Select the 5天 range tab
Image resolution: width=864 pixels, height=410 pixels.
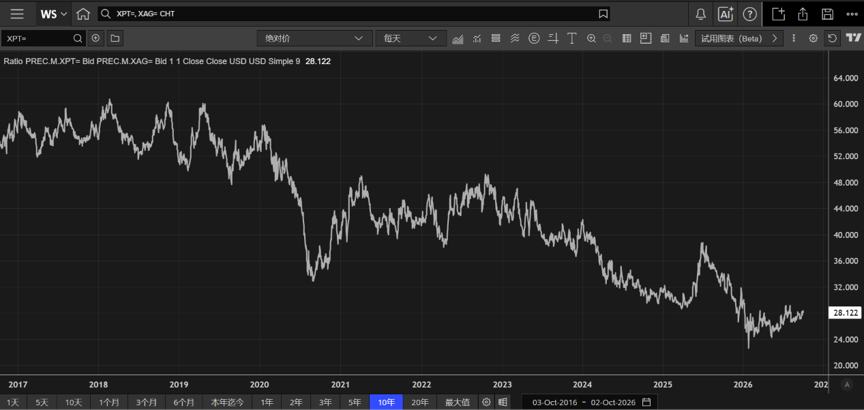coord(41,402)
